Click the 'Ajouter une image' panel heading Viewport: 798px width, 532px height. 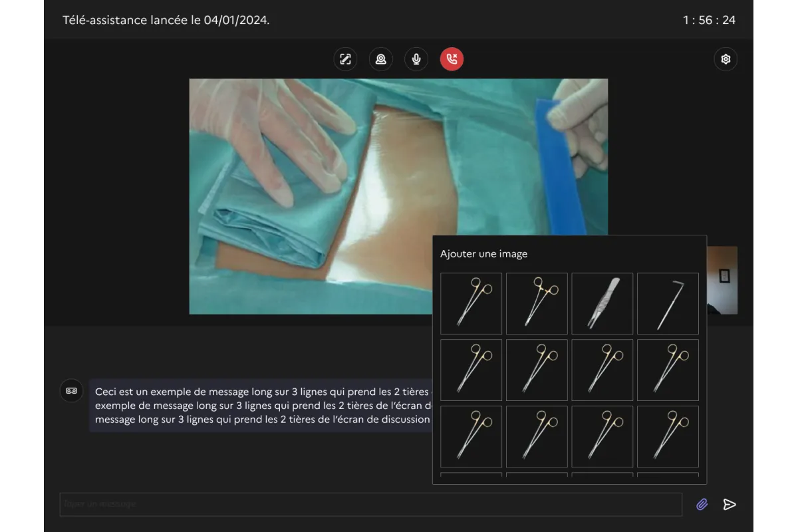(x=483, y=253)
